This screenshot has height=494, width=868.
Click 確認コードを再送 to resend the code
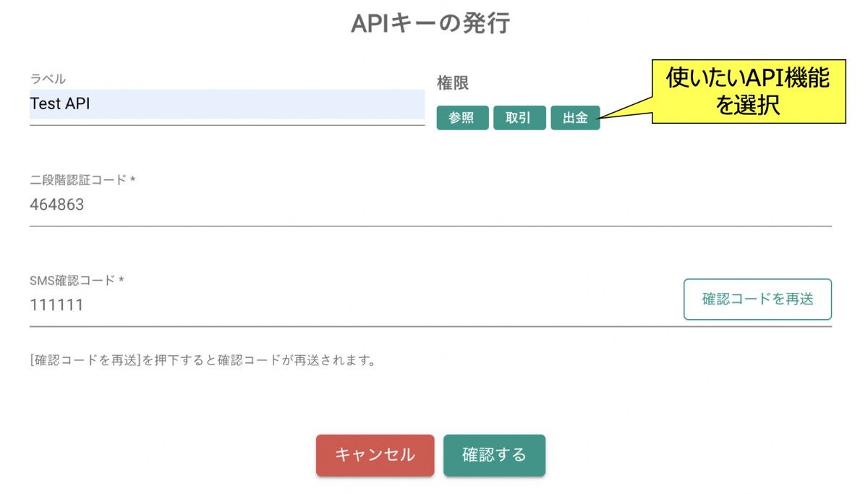click(757, 299)
